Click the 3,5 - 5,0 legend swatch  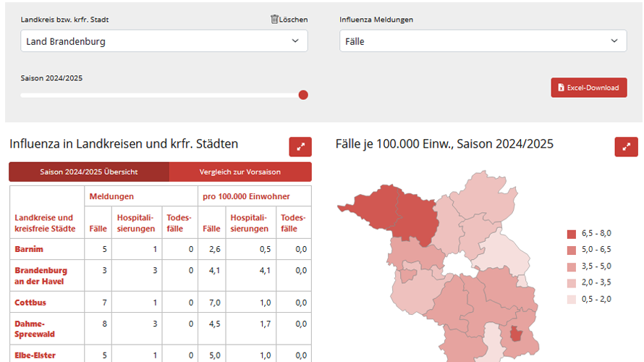572,267
